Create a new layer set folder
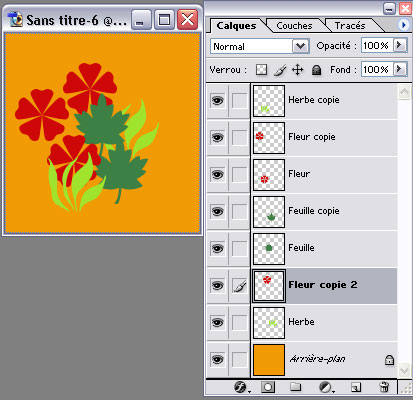Screen dimensions: 413x400 pyautogui.click(x=295, y=387)
